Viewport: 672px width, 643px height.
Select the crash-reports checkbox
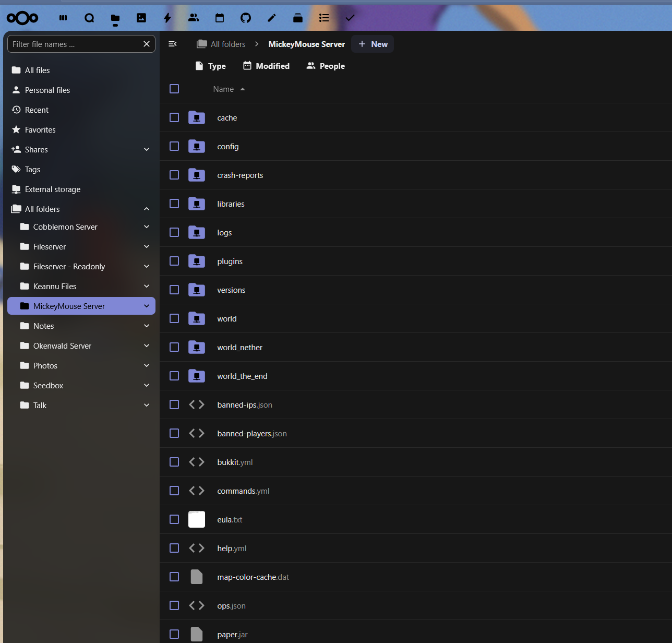pos(174,175)
